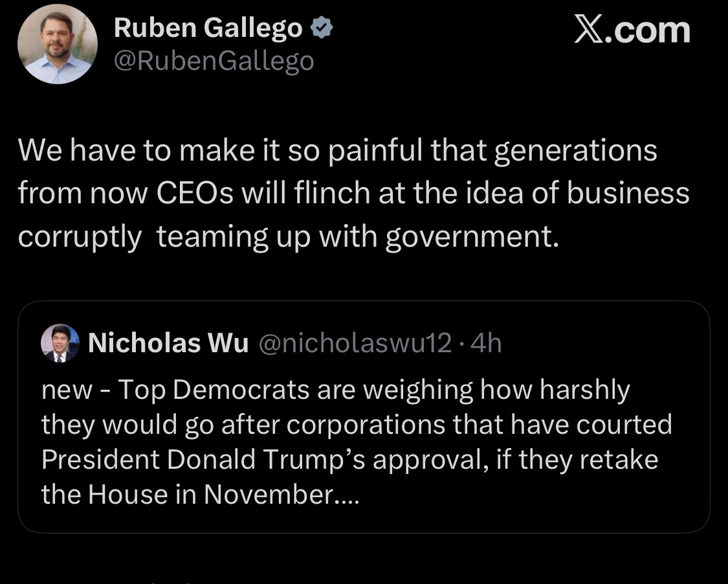Click the Nicholas Wu display name
This screenshot has height=584, width=728.
point(168,343)
